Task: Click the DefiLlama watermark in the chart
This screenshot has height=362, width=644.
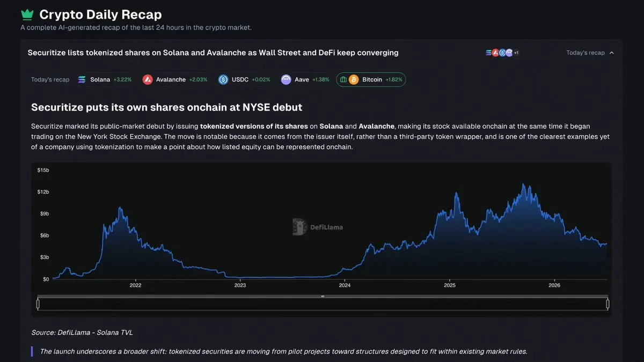Action: [318, 227]
